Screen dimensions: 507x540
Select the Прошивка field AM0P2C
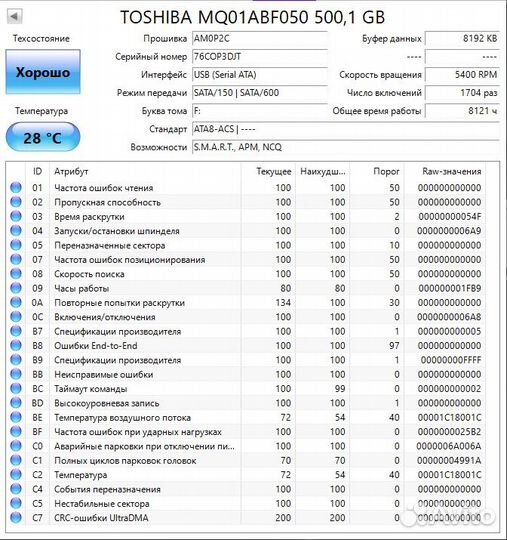[x=260, y=38]
